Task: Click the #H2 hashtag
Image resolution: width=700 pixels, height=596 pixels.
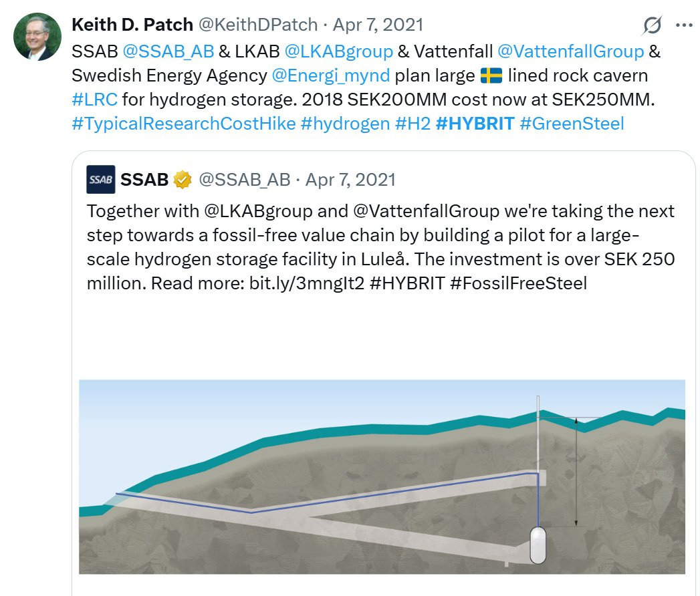Action: [x=413, y=124]
